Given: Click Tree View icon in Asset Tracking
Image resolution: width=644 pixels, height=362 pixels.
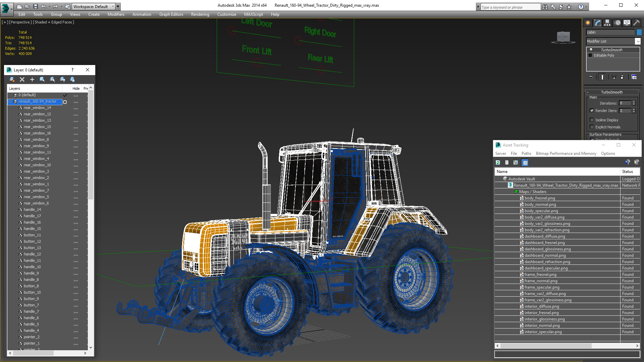Looking at the screenshot, I should 516,163.
